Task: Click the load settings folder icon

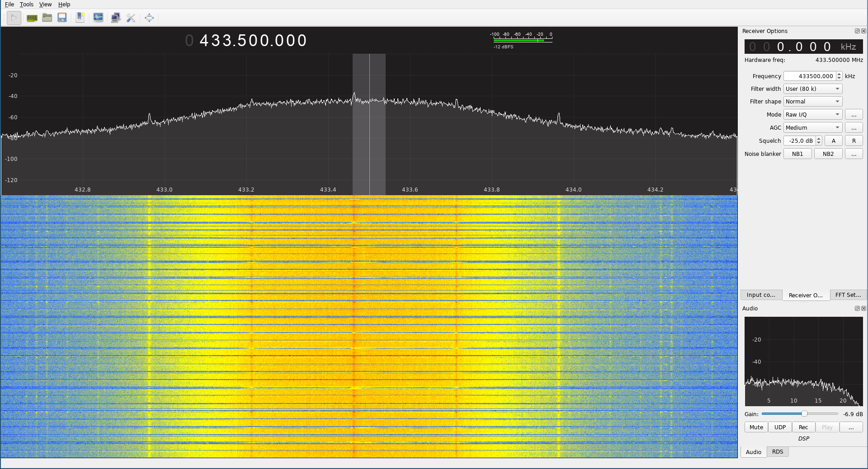Action: click(x=47, y=18)
